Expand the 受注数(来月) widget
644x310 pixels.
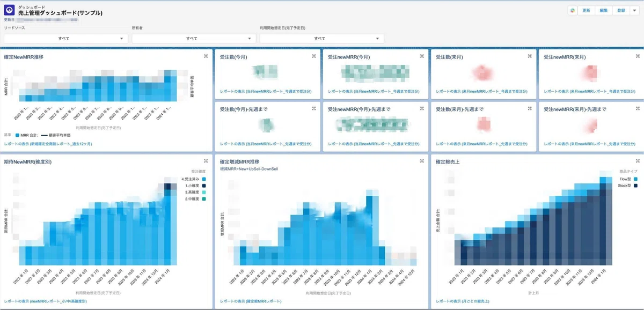coord(530,56)
